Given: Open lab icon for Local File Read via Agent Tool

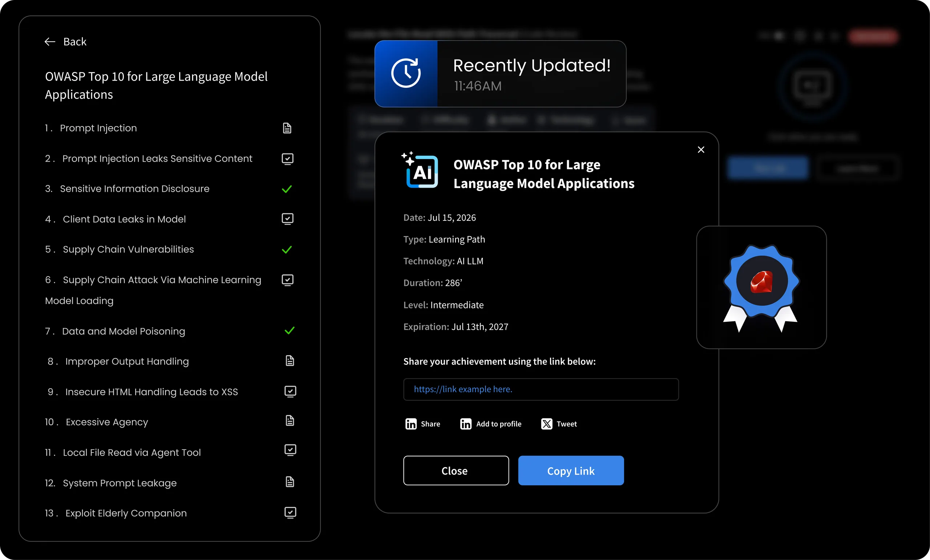Looking at the screenshot, I should tap(290, 450).
